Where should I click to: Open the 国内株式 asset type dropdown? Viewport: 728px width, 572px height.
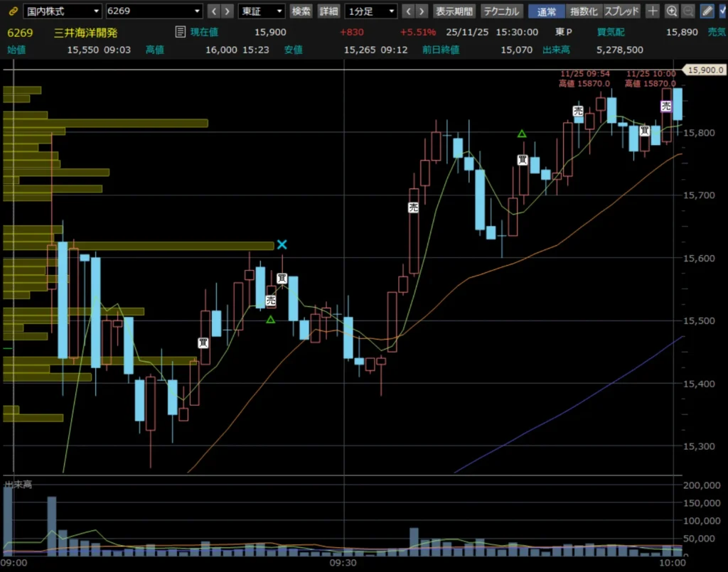pyautogui.click(x=62, y=11)
